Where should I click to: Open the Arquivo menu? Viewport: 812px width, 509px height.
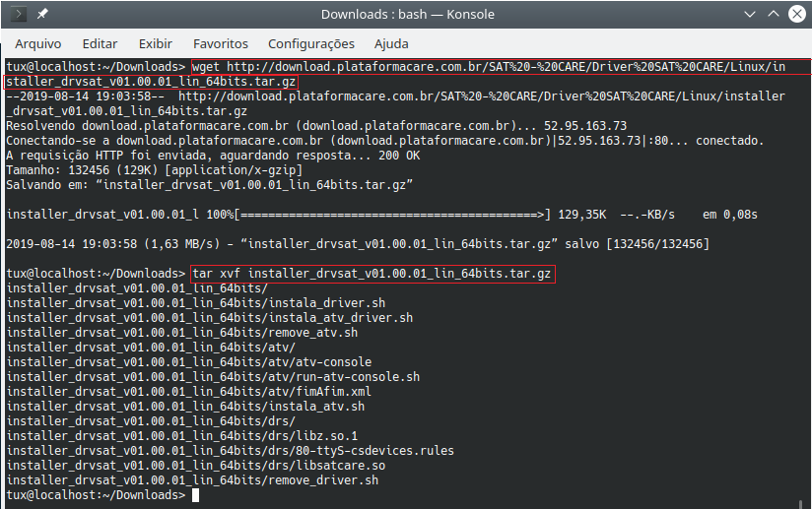coord(37,44)
